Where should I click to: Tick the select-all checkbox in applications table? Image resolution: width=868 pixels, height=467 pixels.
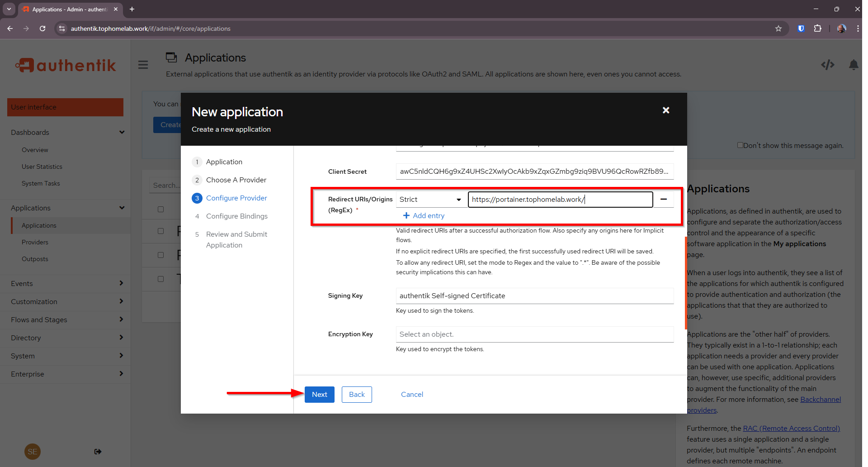tap(160, 209)
